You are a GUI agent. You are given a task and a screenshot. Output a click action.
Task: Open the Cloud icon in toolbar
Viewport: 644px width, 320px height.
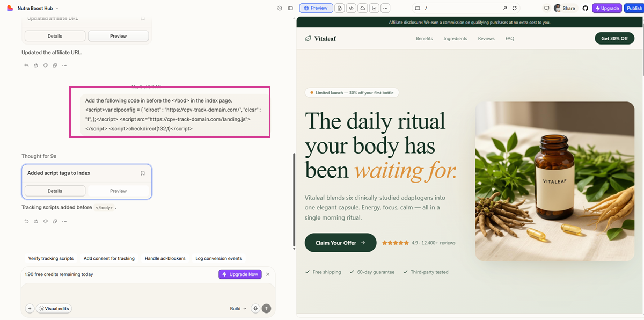(x=363, y=8)
